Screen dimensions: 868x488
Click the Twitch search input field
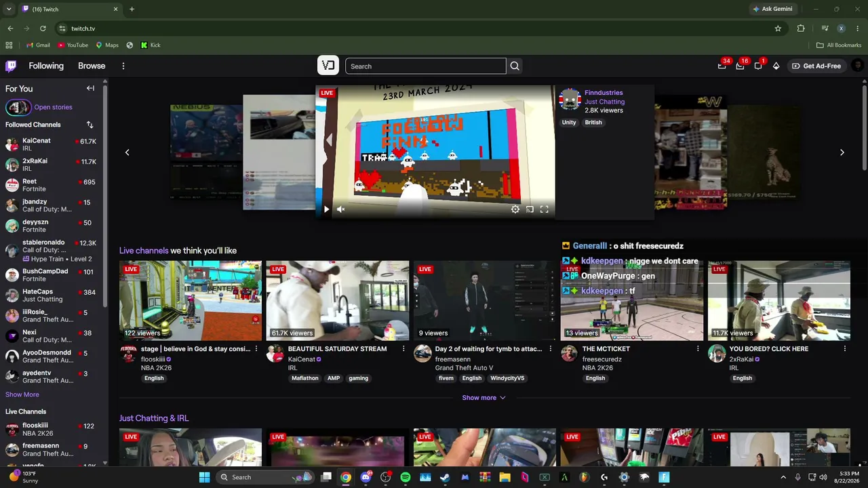tap(425, 66)
